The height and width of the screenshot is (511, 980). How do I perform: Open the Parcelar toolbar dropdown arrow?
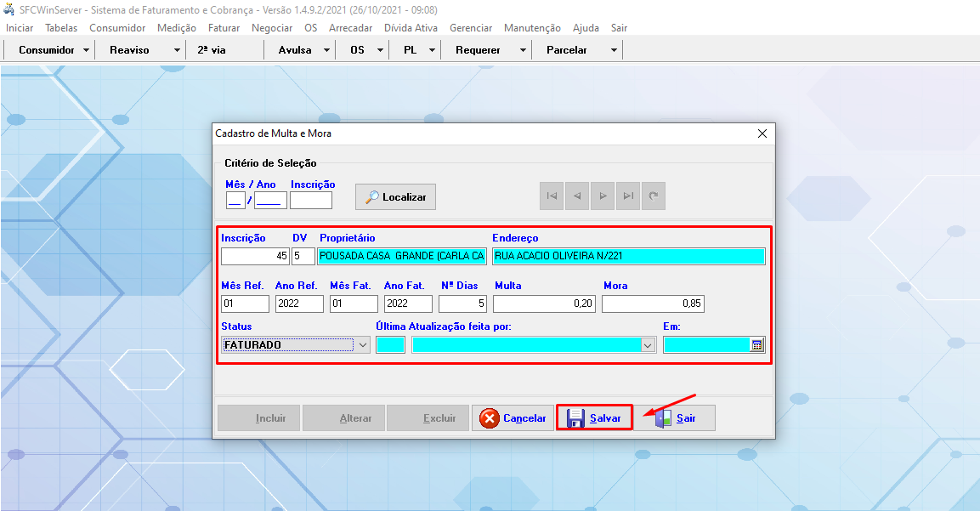pyautogui.click(x=614, y=50)
